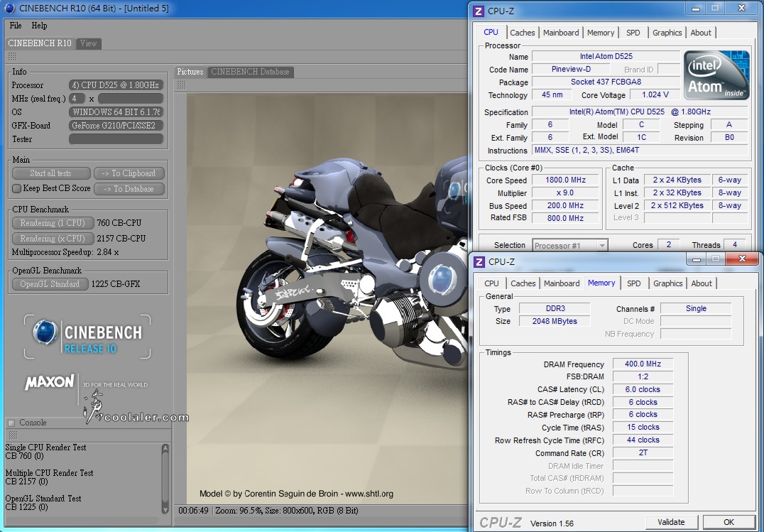Click the CINEBENCH Release 10 logo
The height and width of the screenshot is (532, 764).
[87, 337]
